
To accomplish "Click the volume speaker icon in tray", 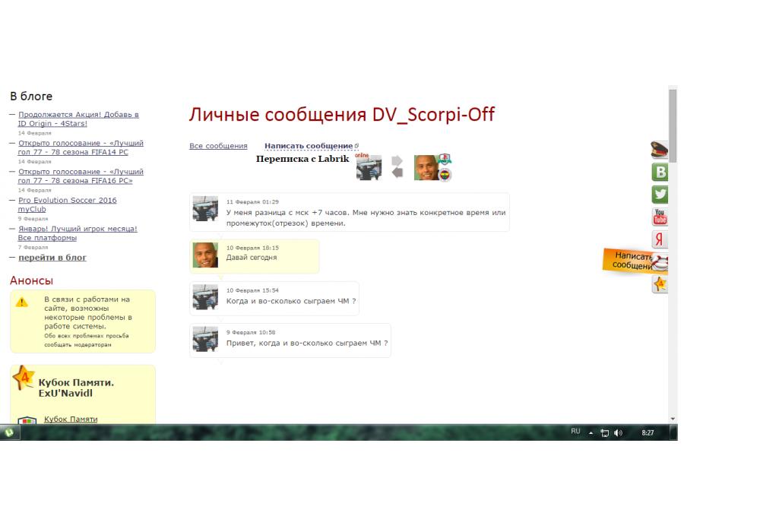I will [x=619, y=432].
